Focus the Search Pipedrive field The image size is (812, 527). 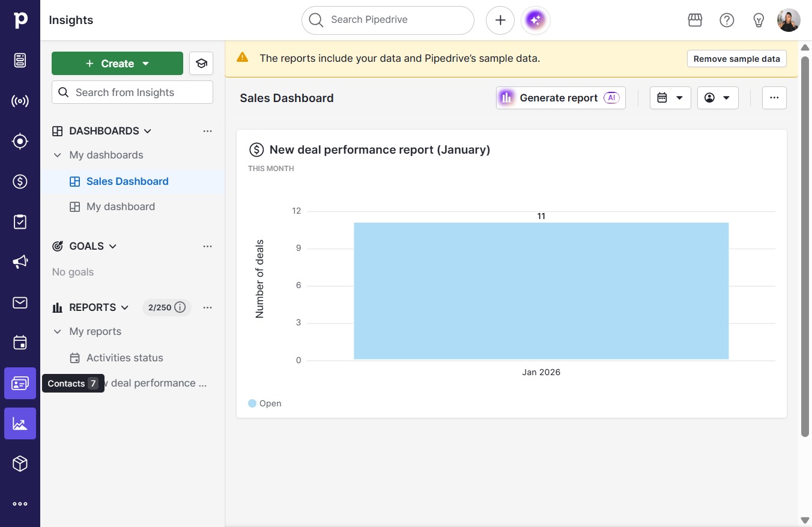point(388,20)
